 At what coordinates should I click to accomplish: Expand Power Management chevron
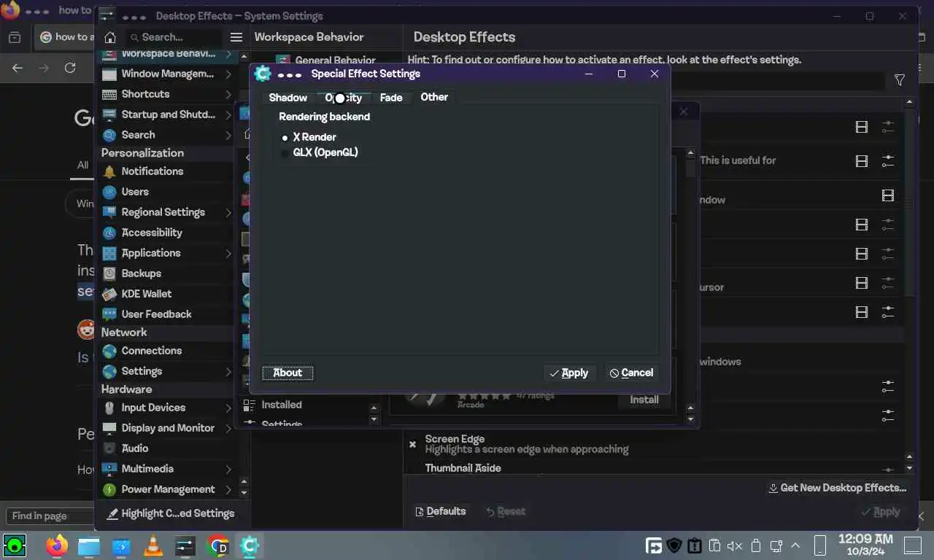point(228,490)
